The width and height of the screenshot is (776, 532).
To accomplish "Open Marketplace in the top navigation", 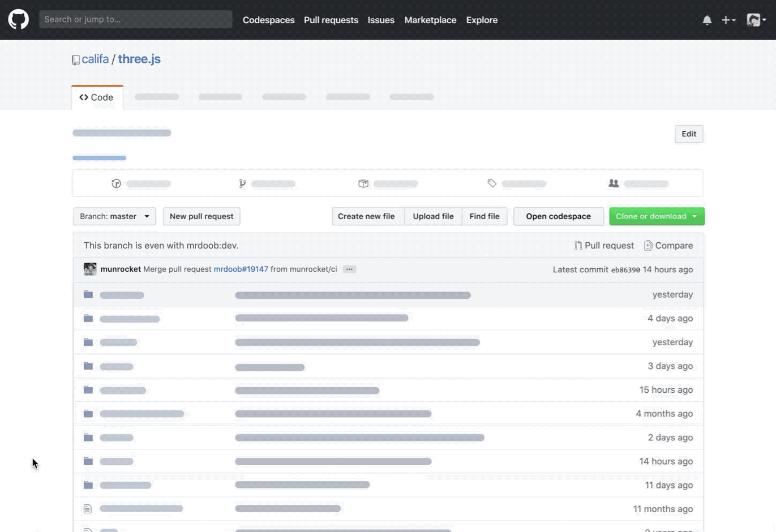I will pos(430,20).
